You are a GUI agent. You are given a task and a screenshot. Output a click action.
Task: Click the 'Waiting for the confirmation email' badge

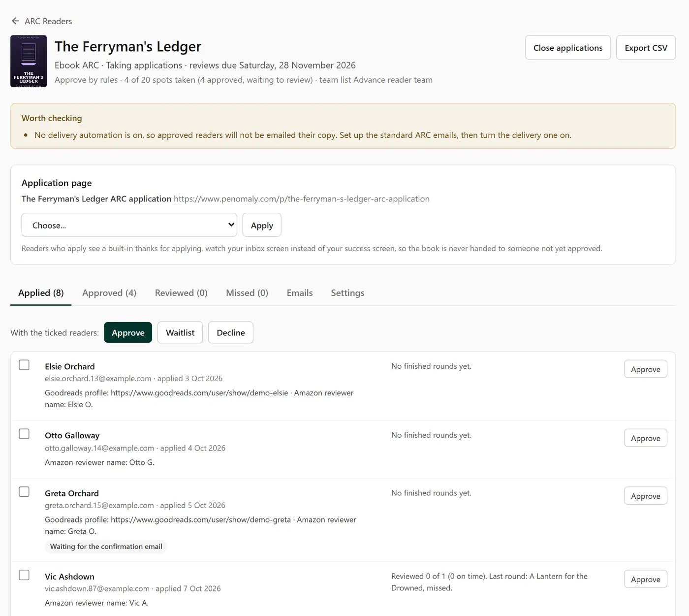(106, 547)
